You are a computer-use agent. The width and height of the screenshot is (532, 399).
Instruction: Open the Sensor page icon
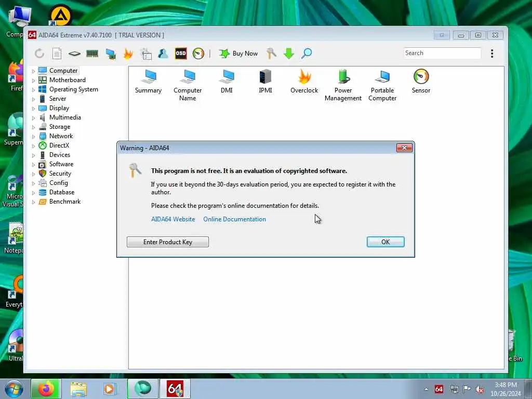(421, 82)
